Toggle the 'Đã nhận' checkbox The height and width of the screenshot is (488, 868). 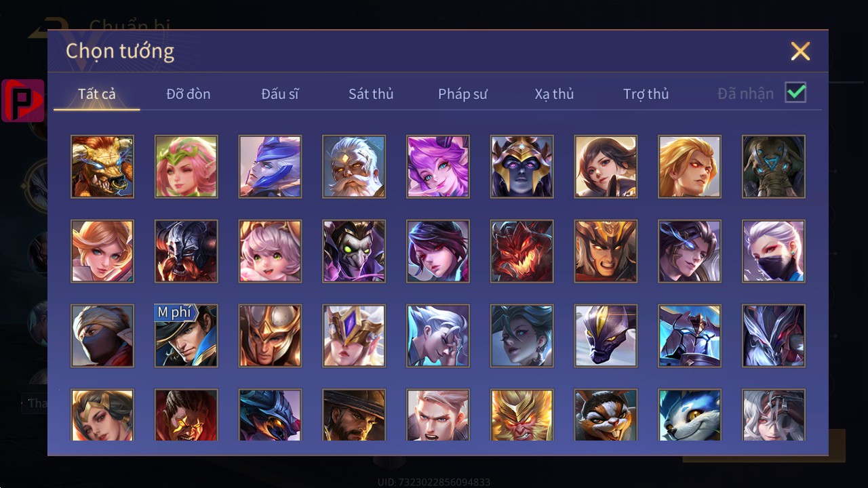point(795,92)
